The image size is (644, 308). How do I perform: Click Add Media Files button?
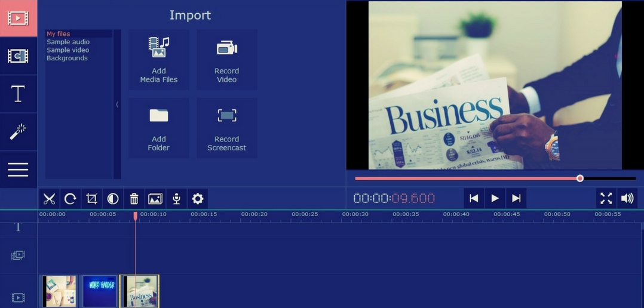[159, 60]
